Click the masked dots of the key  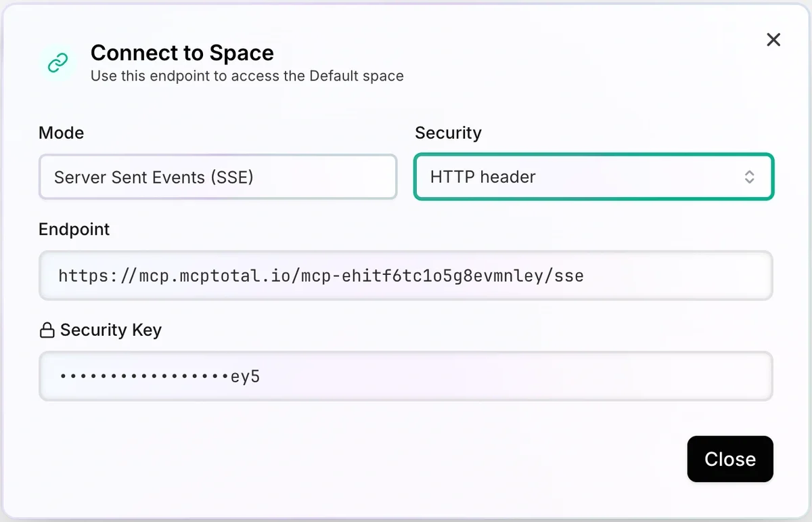point(142,376)
